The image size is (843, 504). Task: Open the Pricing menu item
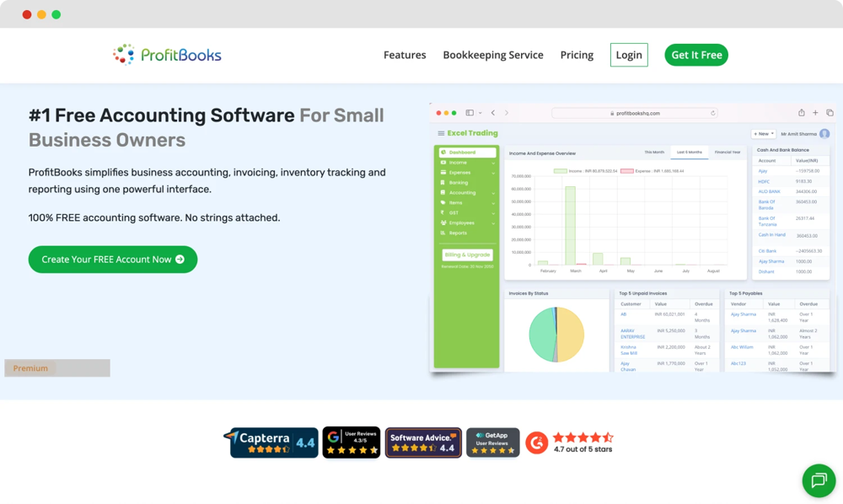(577, 55)
